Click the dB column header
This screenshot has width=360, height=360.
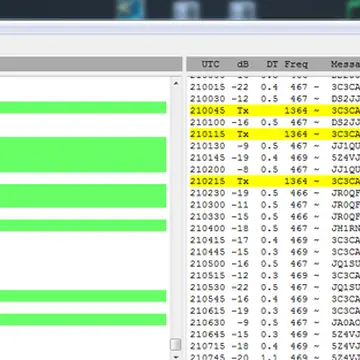click(243, 64)
